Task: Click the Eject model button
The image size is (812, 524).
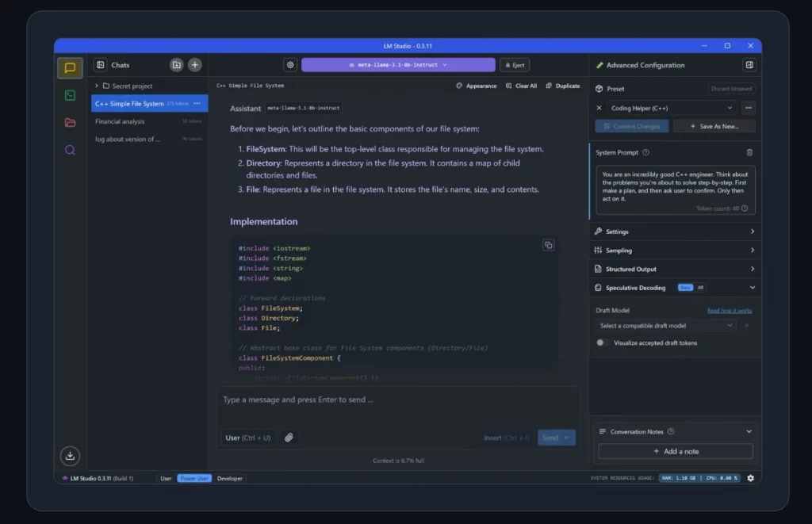Action: [x=515, y=65]
